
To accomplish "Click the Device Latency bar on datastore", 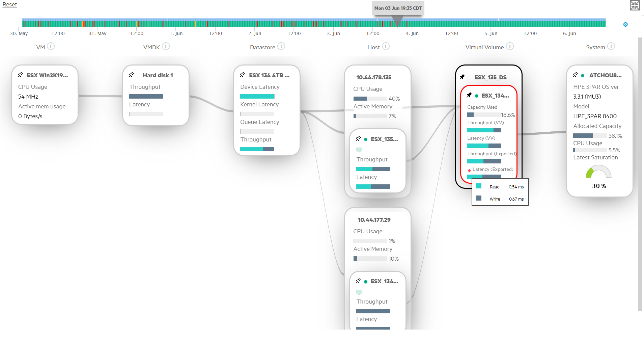I will [257, 97].
